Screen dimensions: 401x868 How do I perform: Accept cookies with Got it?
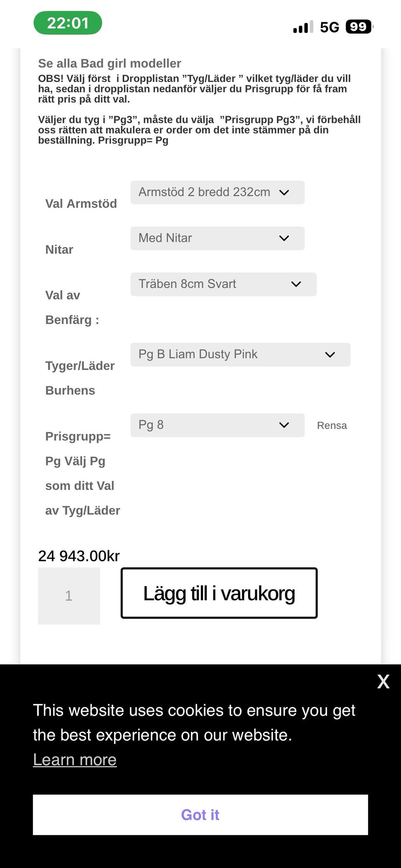[x=200, y=815]
